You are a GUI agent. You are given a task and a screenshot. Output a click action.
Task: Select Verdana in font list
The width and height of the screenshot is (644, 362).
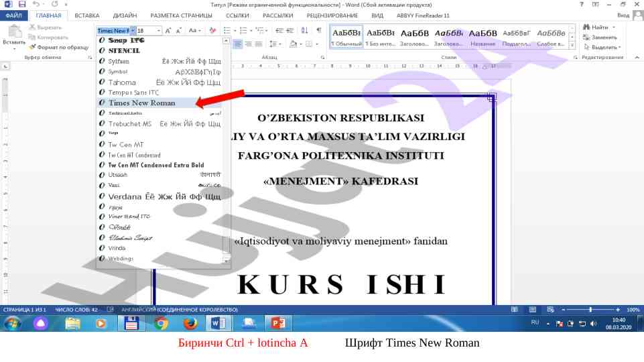[x=159, y=196]
